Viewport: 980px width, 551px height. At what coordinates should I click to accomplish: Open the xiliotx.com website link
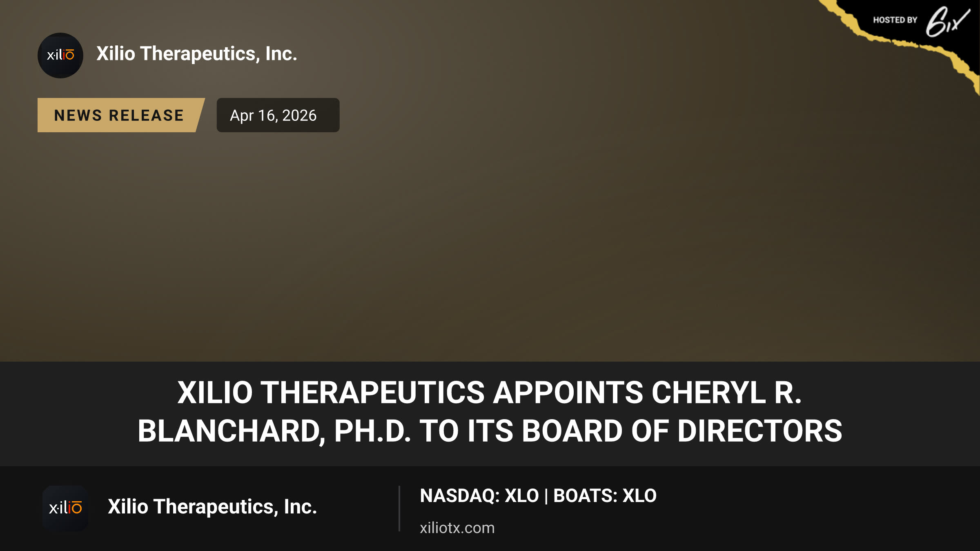(x=457, y=528)
